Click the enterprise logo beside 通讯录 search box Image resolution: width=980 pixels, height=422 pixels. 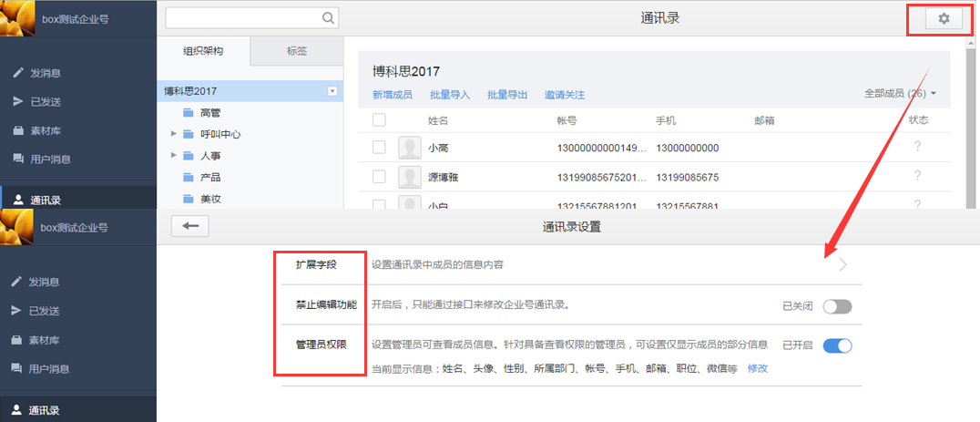[x=17, y=18]
